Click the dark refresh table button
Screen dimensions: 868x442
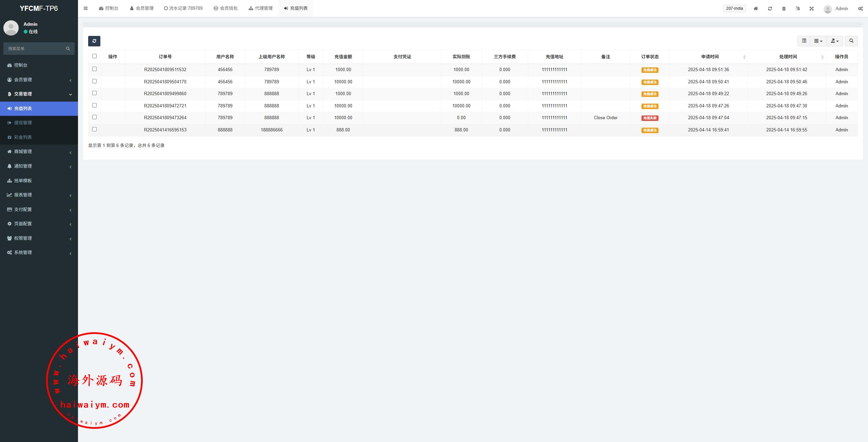[94, 41]
